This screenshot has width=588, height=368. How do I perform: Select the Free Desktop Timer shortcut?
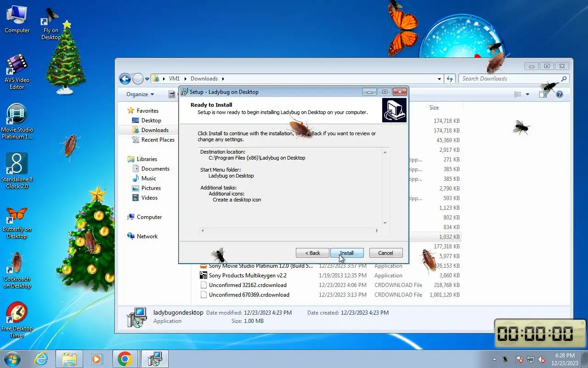click(x=17, y=320)
